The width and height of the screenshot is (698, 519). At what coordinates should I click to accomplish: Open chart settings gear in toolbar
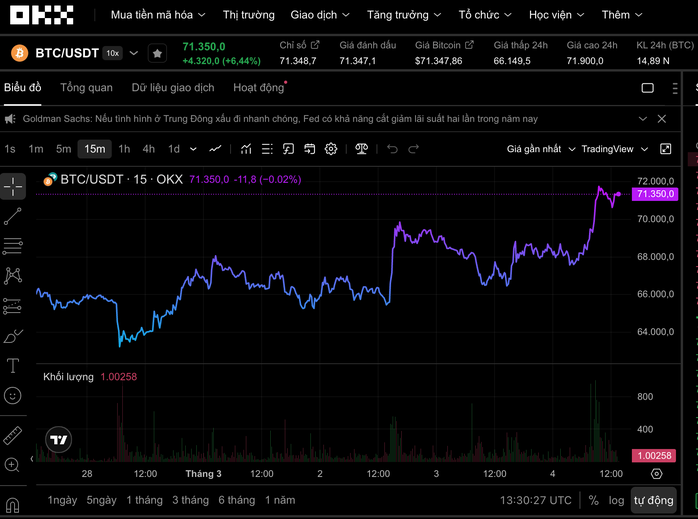coord(331,149)
